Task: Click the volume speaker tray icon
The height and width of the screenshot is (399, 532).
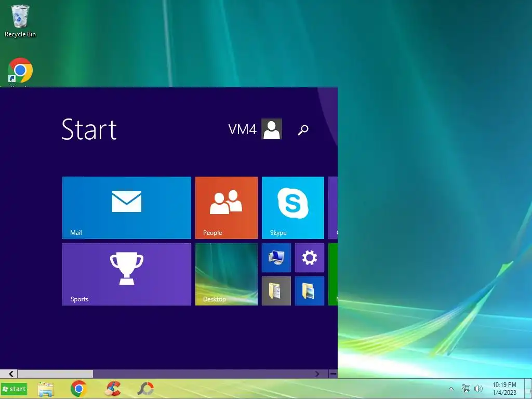Action: (478, 389)
